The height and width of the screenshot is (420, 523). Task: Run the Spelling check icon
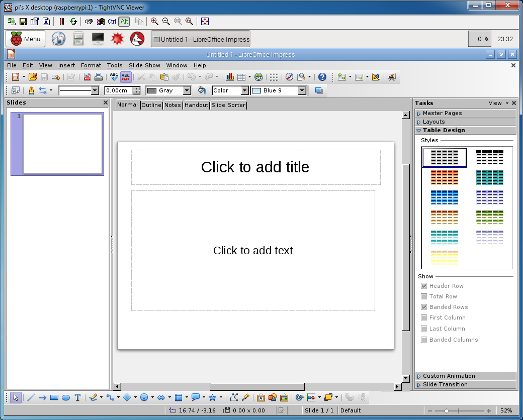coord(114,77)
